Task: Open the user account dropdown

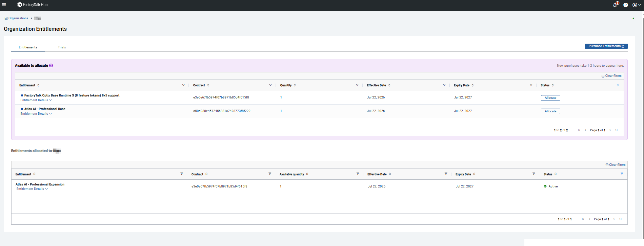Action: click(637, 5)
